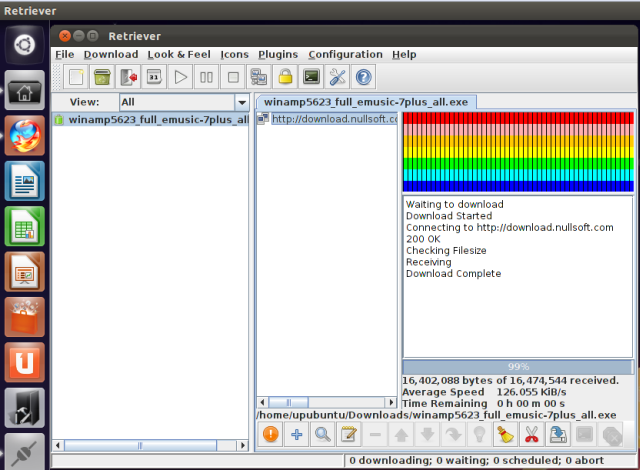
Task: Launch Firefox from the Ubuntu launcher
Action: click(x=24, y=136)
